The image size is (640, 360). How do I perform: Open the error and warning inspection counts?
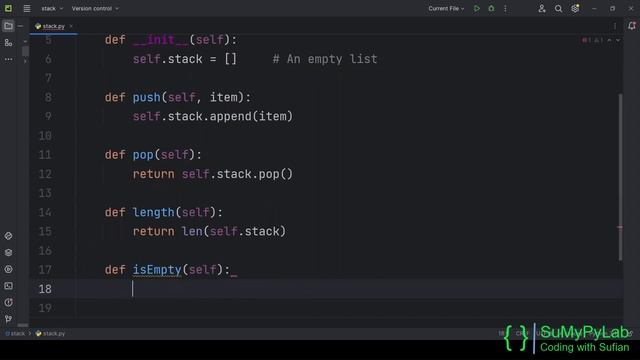(x=593, y=40)
